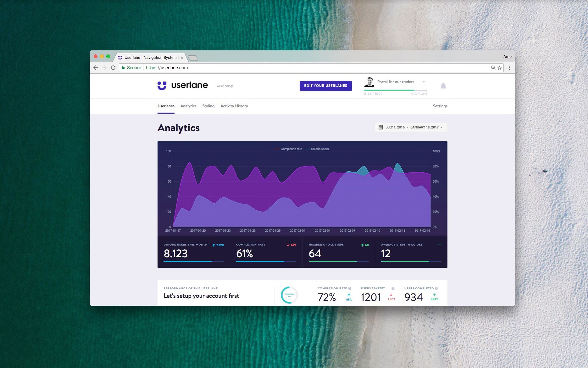The image size is (588, 368).
Task: Toggle the Unique users chart legend
Action: tap(317, 149)
